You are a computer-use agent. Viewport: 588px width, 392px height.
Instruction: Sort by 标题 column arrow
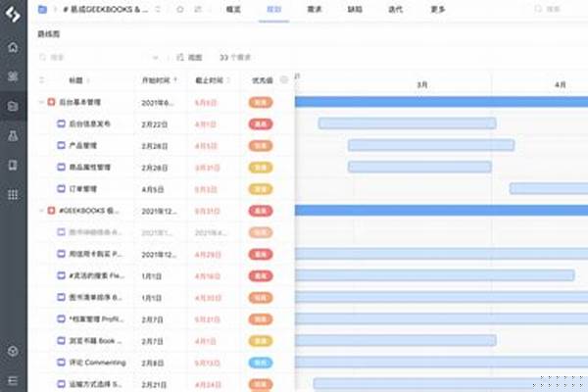pos(88,80)
